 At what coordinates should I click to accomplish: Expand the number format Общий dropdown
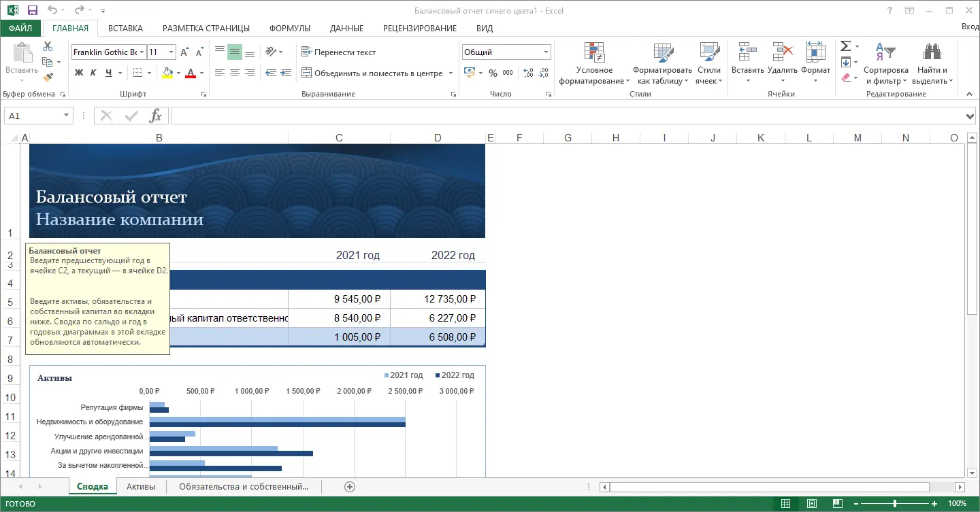click(546, 52)
